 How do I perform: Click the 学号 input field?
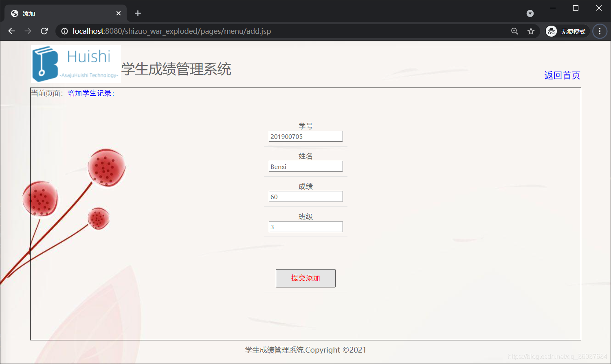306,136
